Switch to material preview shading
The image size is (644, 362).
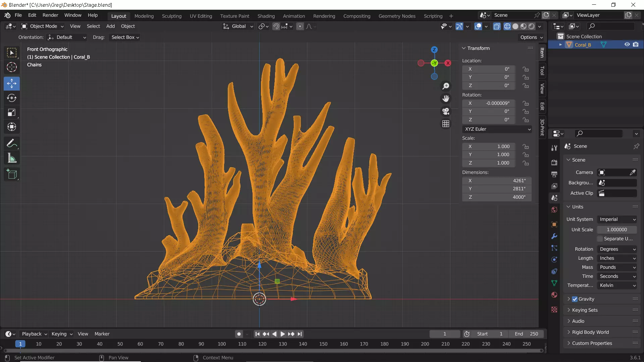pyautogui.click(x=523, y=26)
